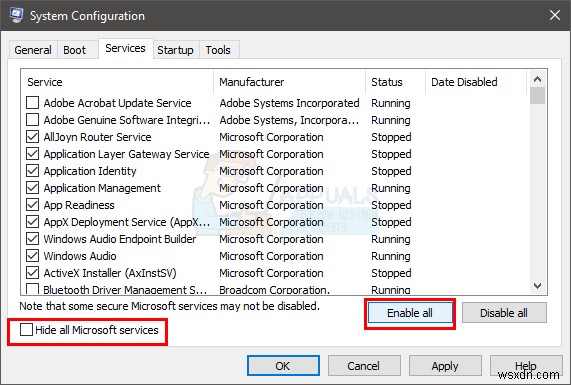This screenshot has height=385, width=571.
Task: Click the Disable all button
Action: pos(504,313)
